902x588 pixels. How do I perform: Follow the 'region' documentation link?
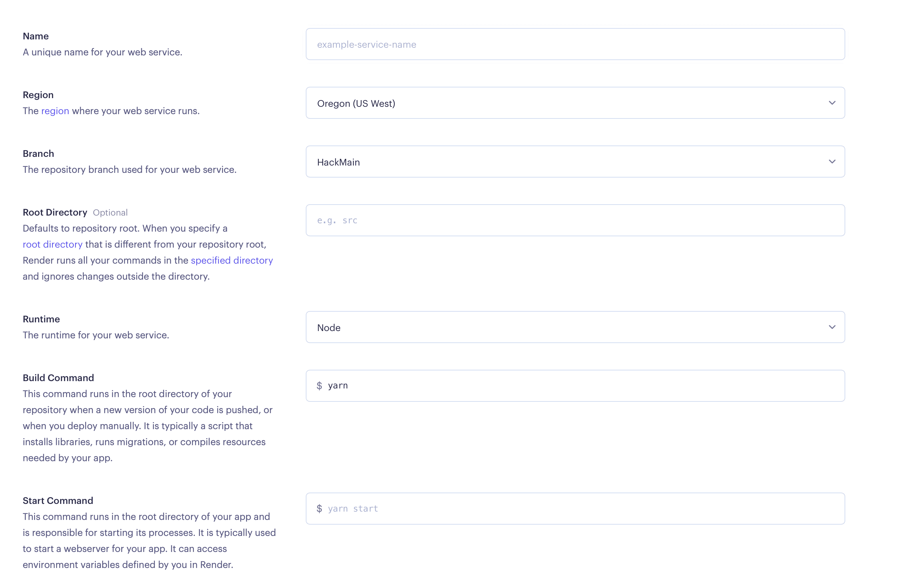[55, 111]
